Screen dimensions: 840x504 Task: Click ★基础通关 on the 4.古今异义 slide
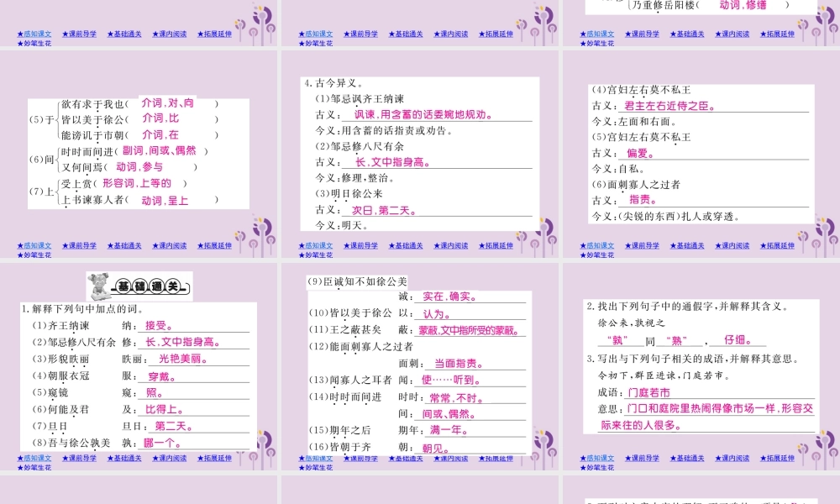[406, 246]
